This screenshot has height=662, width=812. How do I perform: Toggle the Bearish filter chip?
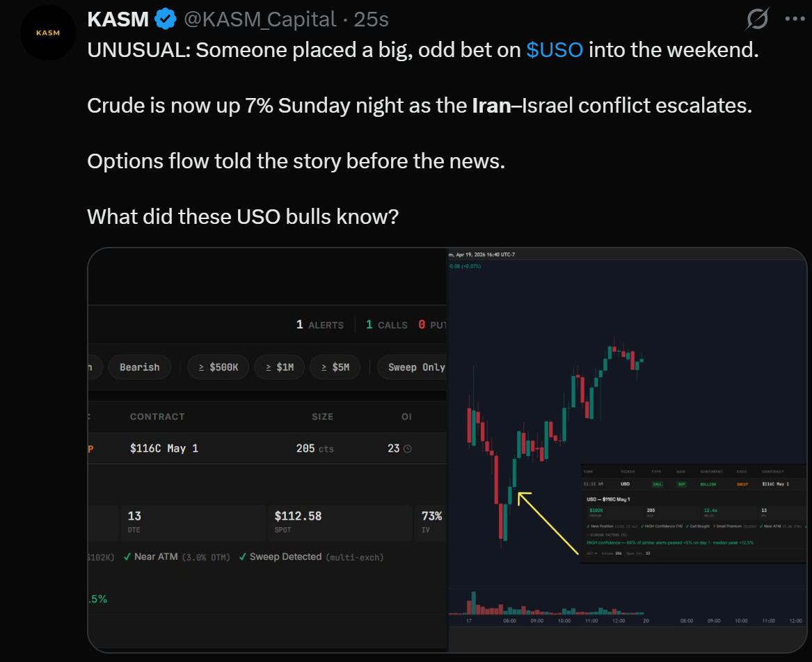pos(139,367)
